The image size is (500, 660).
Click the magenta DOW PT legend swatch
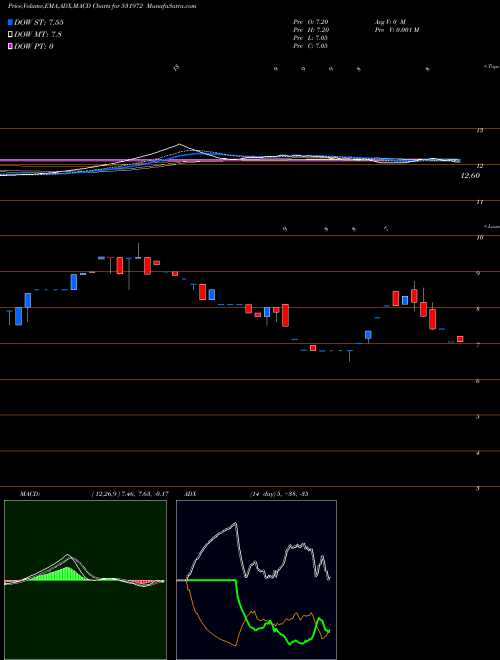point(10,46)
